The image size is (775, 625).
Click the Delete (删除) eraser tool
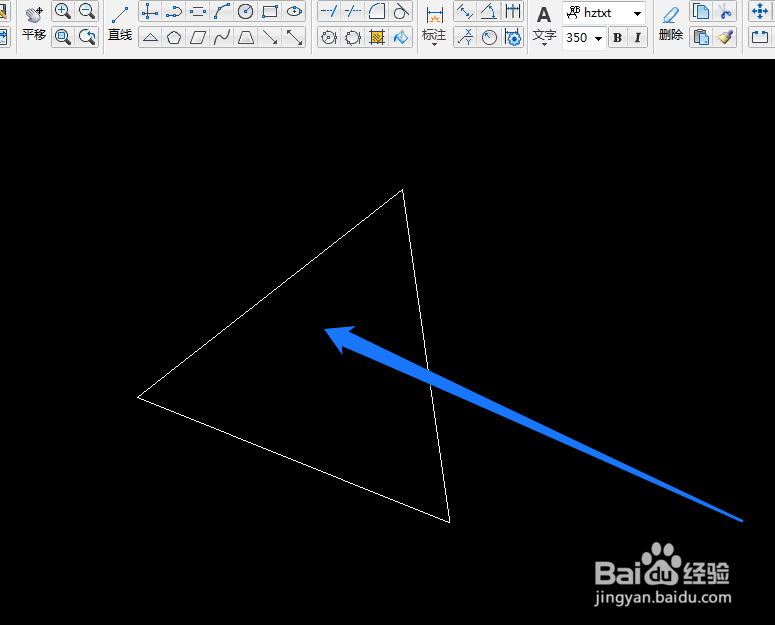tap(671, 23)
